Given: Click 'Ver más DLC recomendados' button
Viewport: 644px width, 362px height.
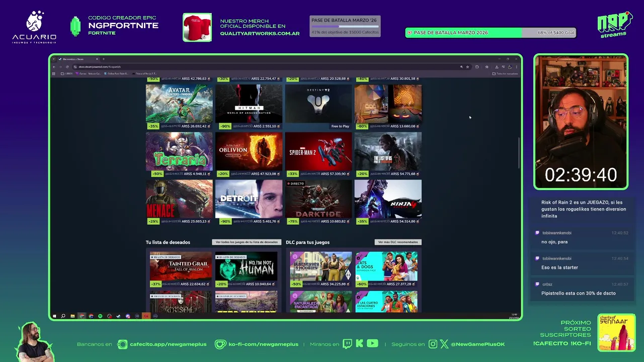Looking at the screenshot, I should coord(397,242).
